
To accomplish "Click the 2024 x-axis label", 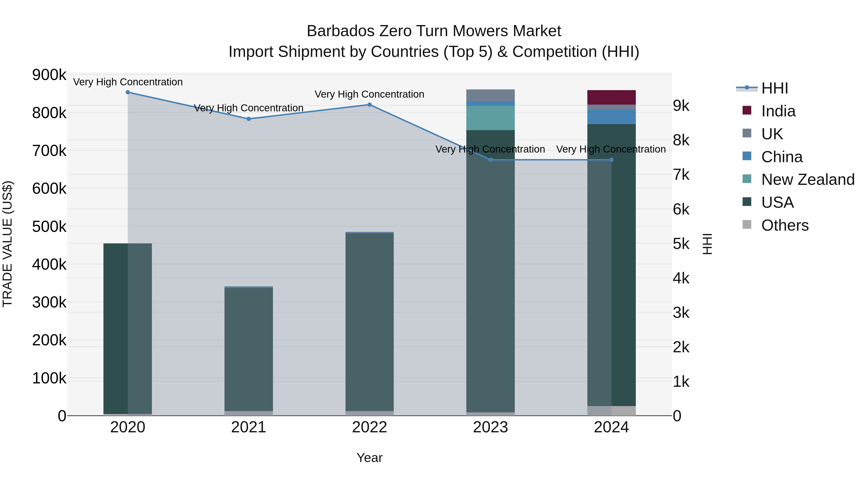I will pyautogui.click(x=611, y=427).
